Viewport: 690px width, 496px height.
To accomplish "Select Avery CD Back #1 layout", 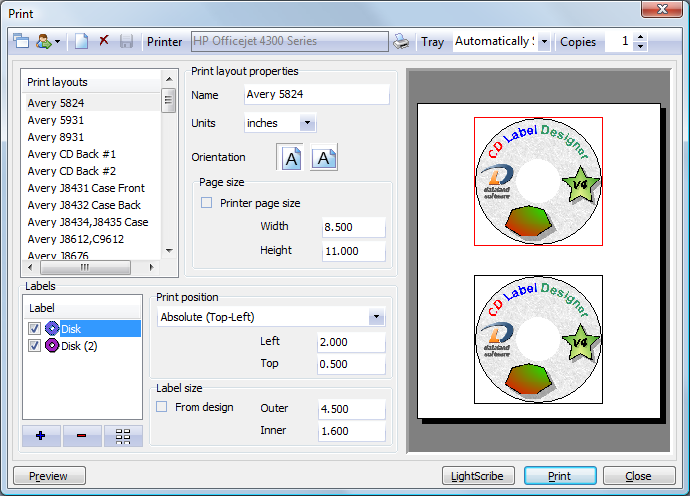I will 91,154.
